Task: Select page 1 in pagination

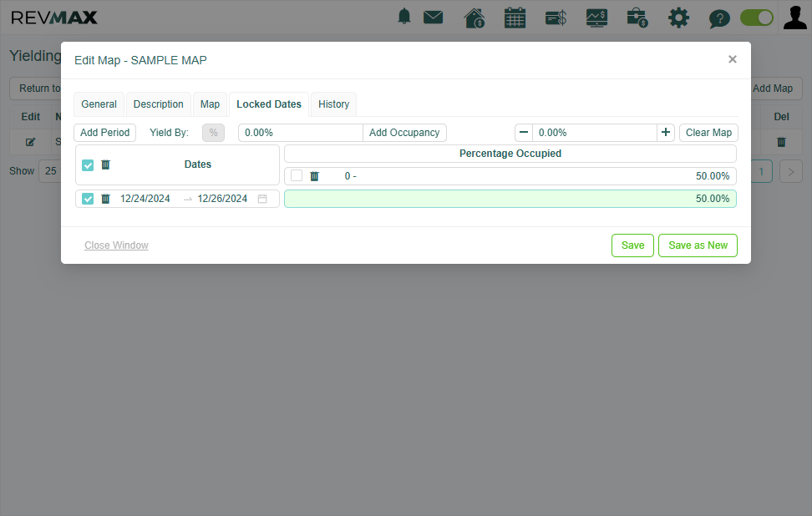Action: 761,171
